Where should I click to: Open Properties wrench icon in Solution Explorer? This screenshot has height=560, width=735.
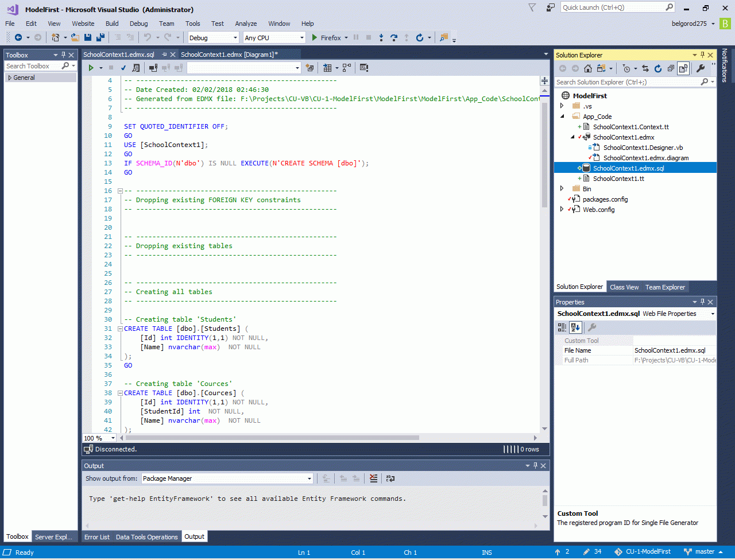(x=701, y=68)
